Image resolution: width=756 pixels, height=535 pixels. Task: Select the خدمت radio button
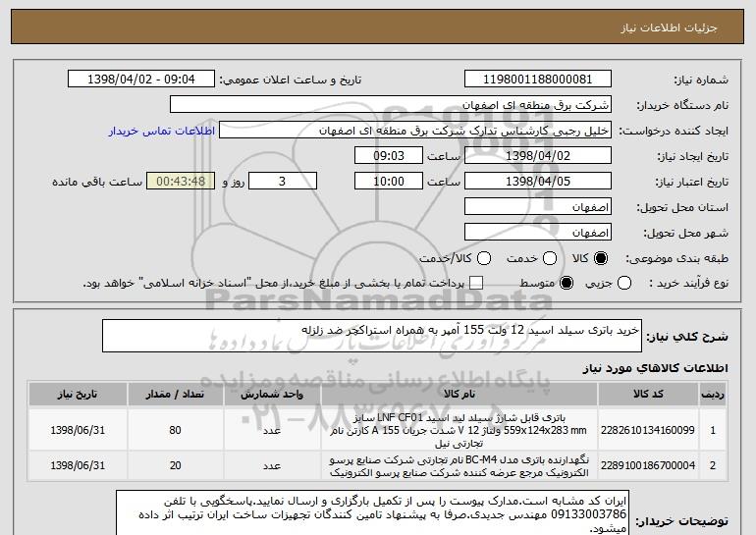[549, 258]
